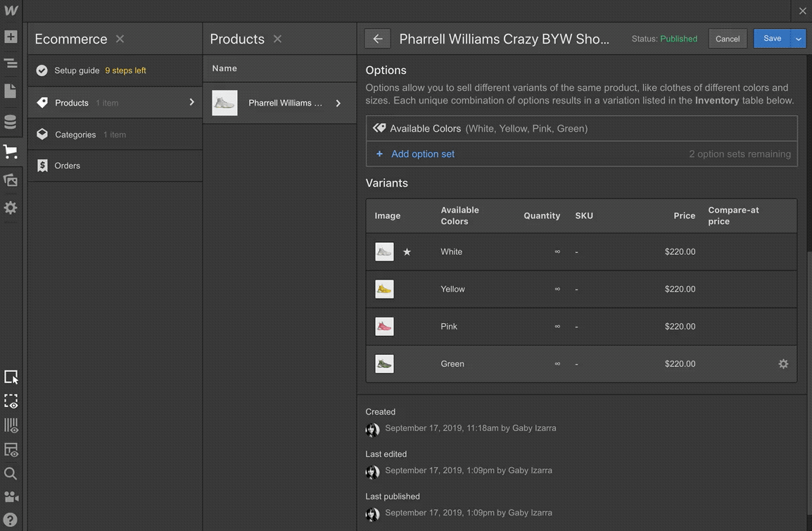Close the Ecommerce panel
The height and width of the screenshot is (531, 812).
tap(120, 39)
